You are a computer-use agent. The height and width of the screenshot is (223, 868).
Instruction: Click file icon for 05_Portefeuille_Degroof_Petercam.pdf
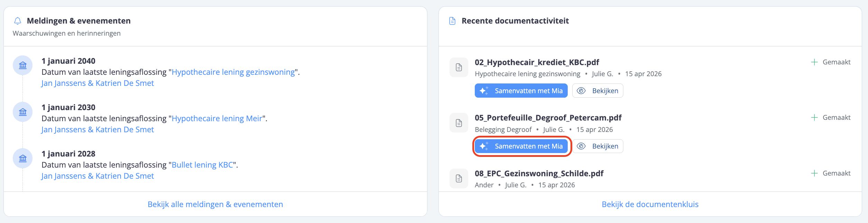pyautogui.click(x=459, y=123)
